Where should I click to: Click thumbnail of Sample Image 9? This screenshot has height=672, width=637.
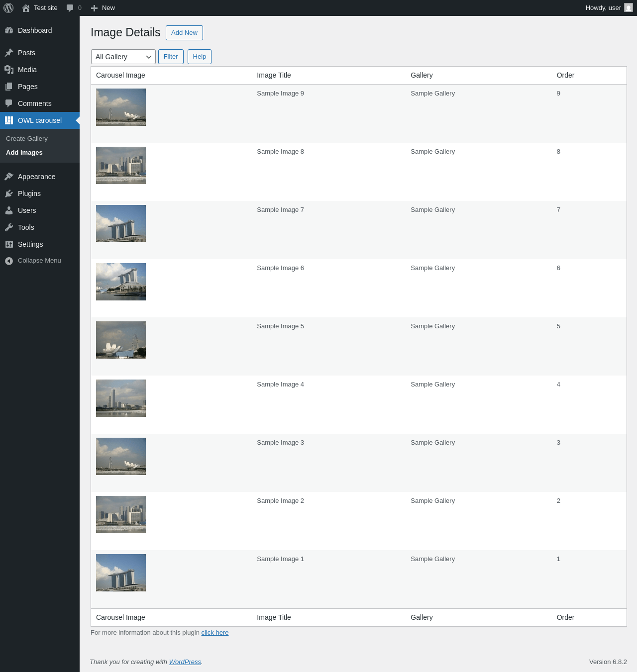tap(121, 107)
